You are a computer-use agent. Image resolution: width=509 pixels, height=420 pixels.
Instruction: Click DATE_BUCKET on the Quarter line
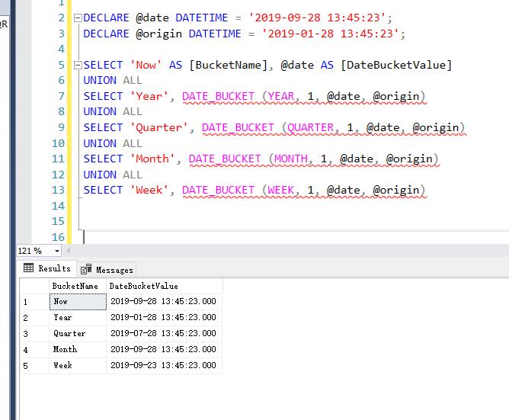[x=238, y=127]
